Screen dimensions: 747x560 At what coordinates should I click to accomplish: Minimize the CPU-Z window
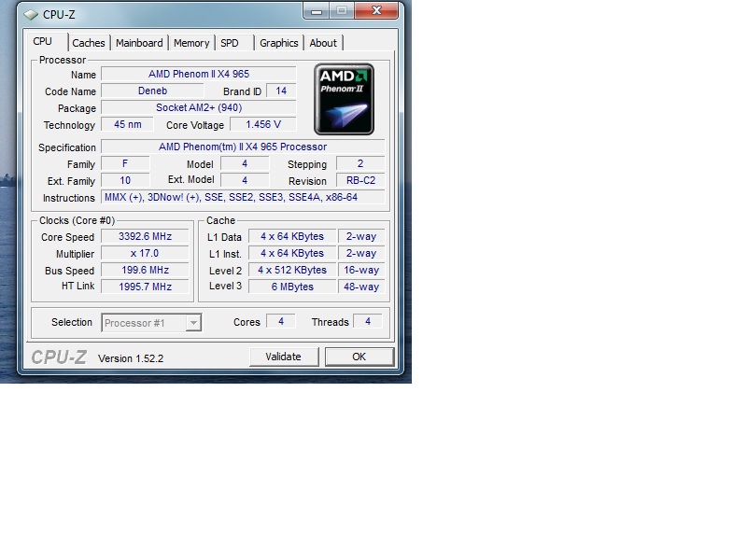click(x=317, y=10)
